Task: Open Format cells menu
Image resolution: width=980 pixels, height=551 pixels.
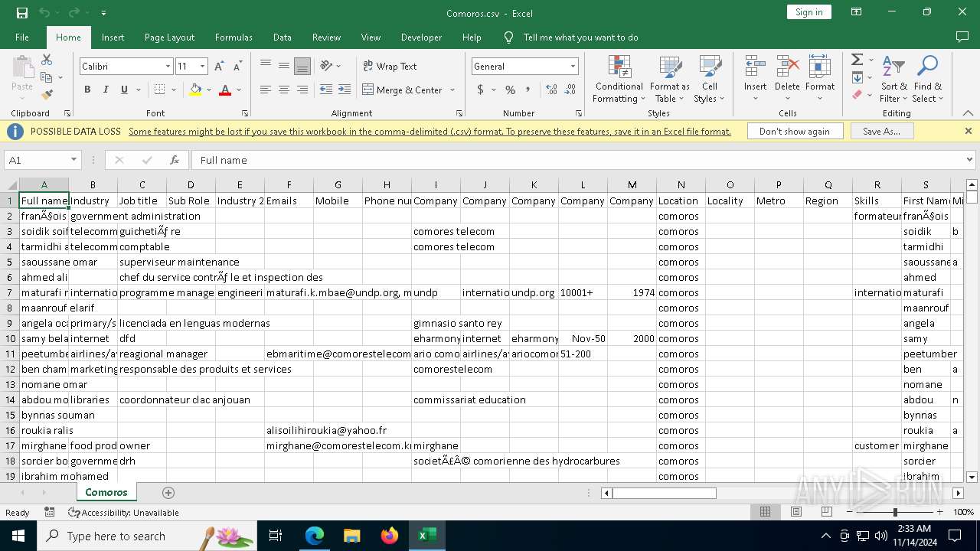Action: click(820, 79)
